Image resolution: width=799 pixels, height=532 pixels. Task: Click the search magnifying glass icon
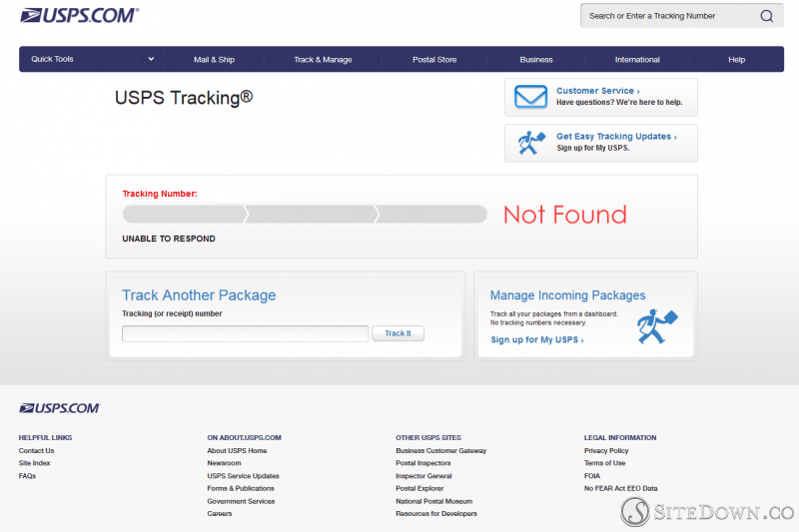(x=766, y=16)
